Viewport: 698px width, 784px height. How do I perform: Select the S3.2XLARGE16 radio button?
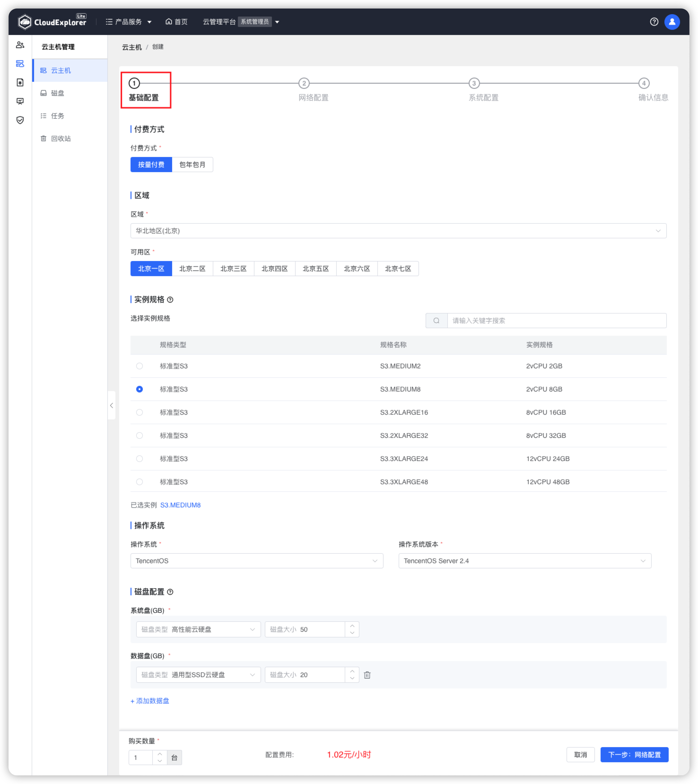140,412
